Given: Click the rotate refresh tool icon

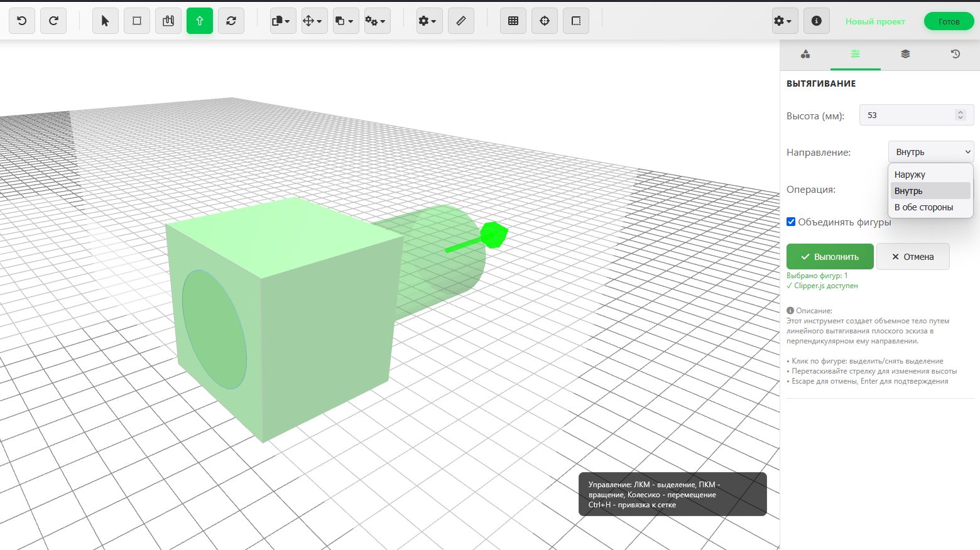Looking at the screenshot, I should point(231,21).
